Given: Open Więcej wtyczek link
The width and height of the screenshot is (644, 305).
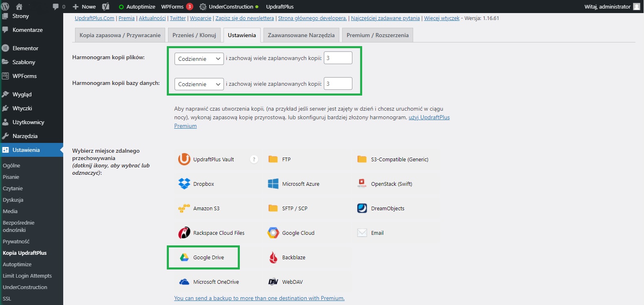Looking at the screenshot, I should pos(442,18).
